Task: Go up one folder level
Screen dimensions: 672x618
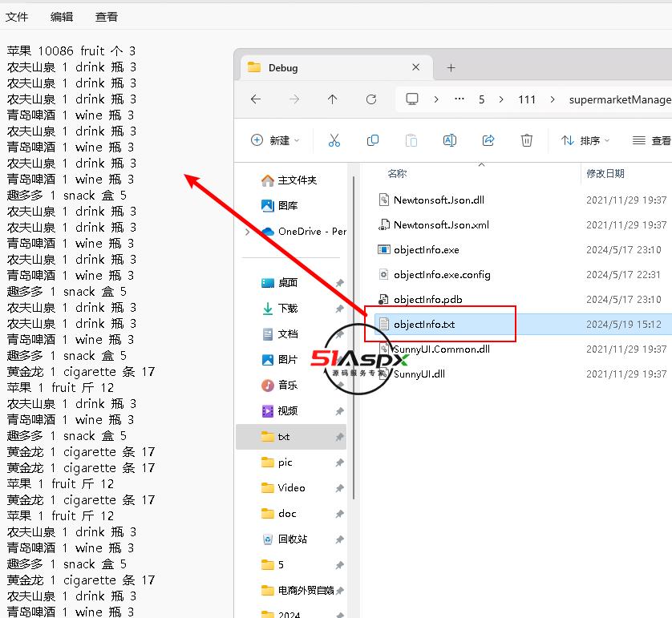Action: click(332, 99)
